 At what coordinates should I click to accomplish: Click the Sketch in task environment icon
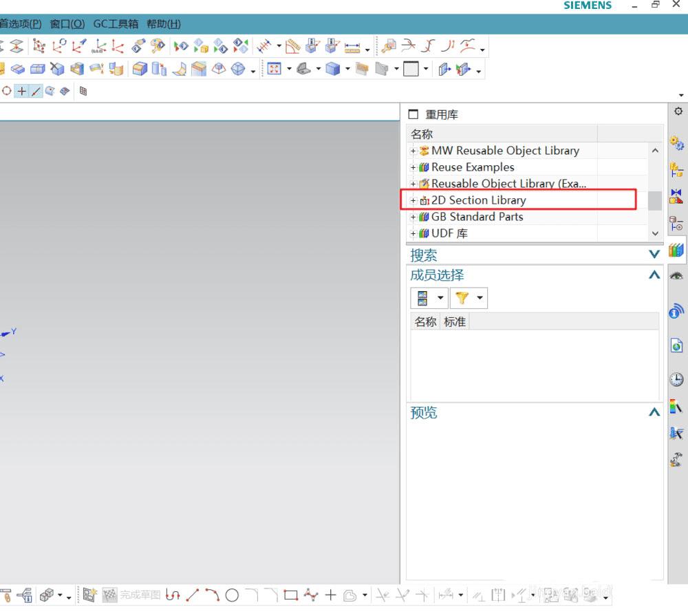[x=89, y=595]
